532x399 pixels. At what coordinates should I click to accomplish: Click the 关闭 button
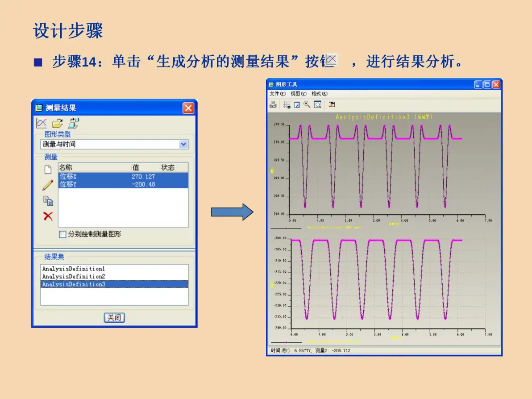pos(114,318)
